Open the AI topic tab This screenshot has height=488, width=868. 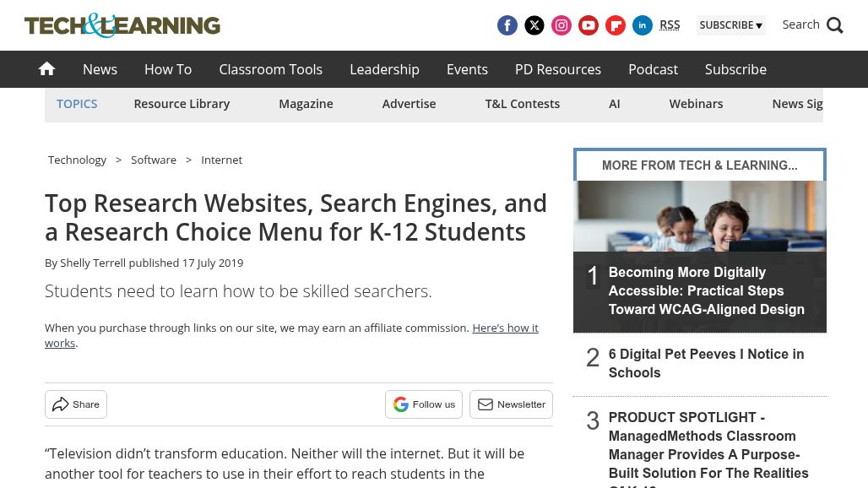615,103
